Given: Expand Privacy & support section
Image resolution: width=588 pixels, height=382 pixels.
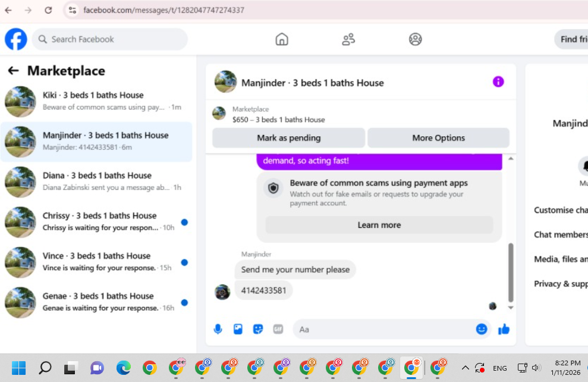Looking at the screenshot, I should (560, 284).
